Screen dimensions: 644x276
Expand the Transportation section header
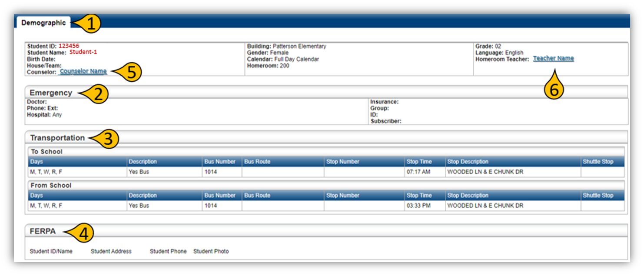[57, 138]
